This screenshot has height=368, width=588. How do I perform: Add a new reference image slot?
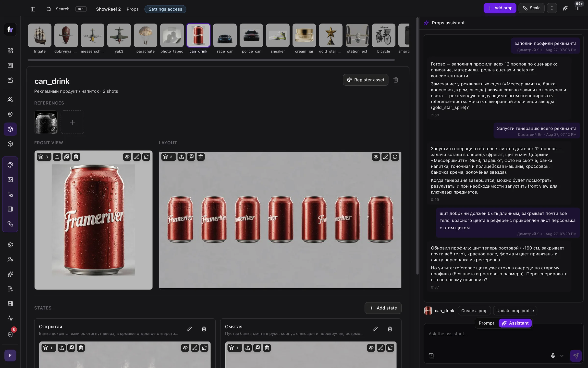(72, 122)
